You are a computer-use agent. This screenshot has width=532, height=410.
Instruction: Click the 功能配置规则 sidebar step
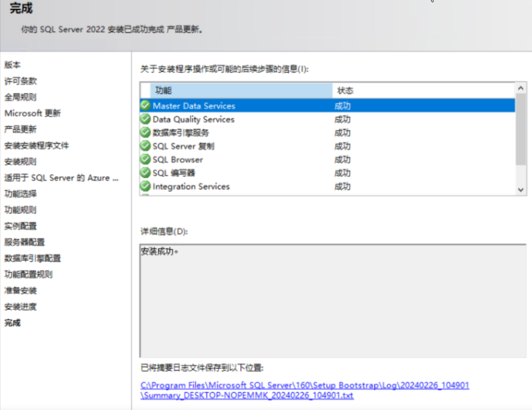28,274
